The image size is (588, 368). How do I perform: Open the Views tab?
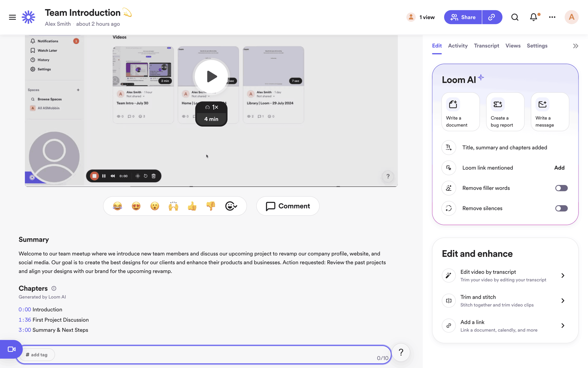[513, 46]
